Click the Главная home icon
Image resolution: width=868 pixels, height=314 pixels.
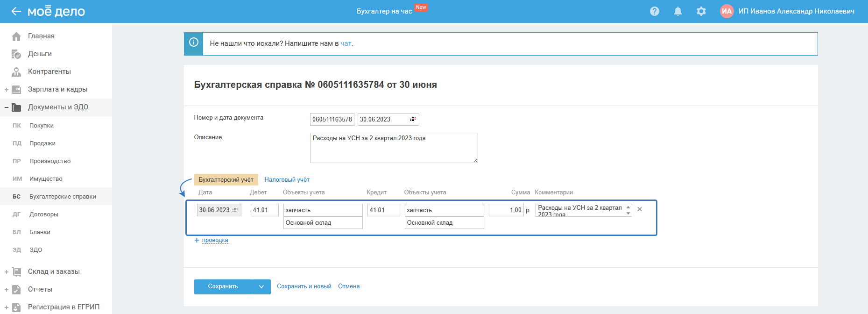(16, 36)
